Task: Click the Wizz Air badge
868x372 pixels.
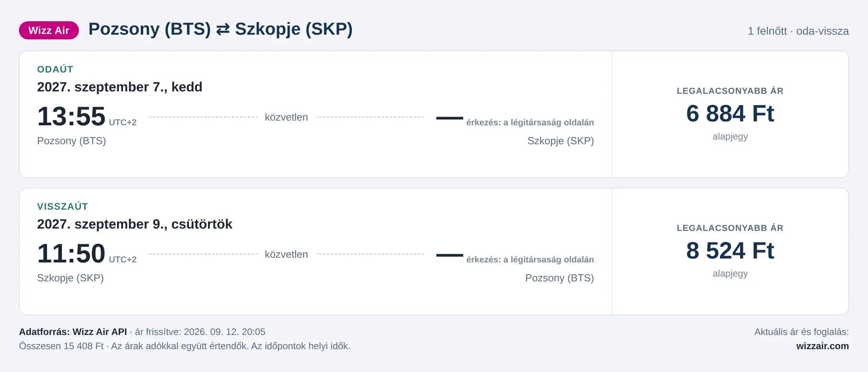Action: click(x=49, y=30)
